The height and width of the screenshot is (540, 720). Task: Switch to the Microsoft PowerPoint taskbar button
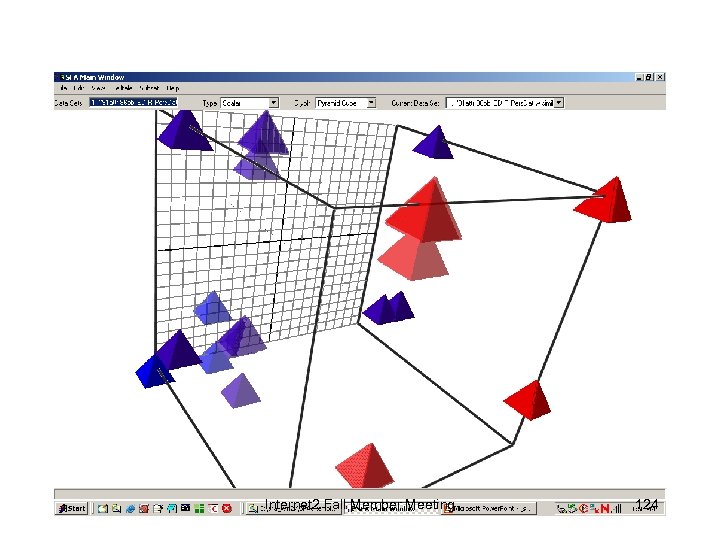coord(489,508)
